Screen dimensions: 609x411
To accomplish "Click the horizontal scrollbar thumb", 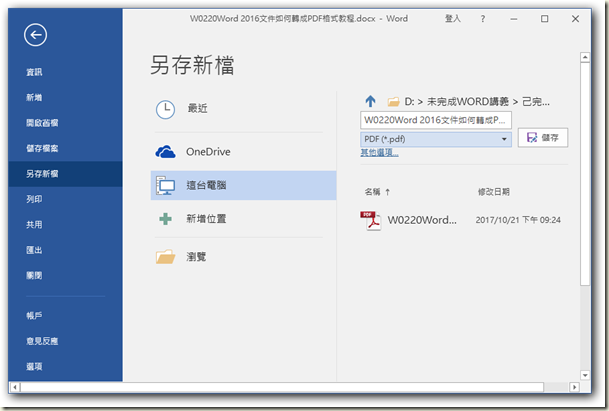I will pos(282,387).
